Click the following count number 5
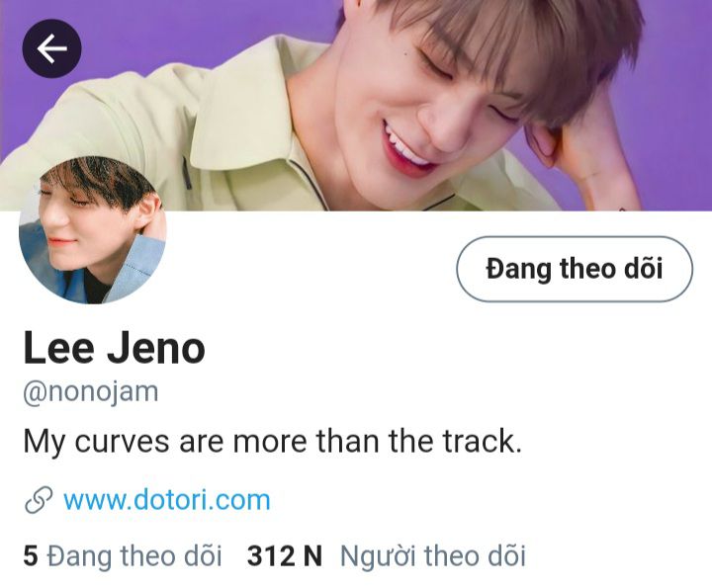 (31, 556)
